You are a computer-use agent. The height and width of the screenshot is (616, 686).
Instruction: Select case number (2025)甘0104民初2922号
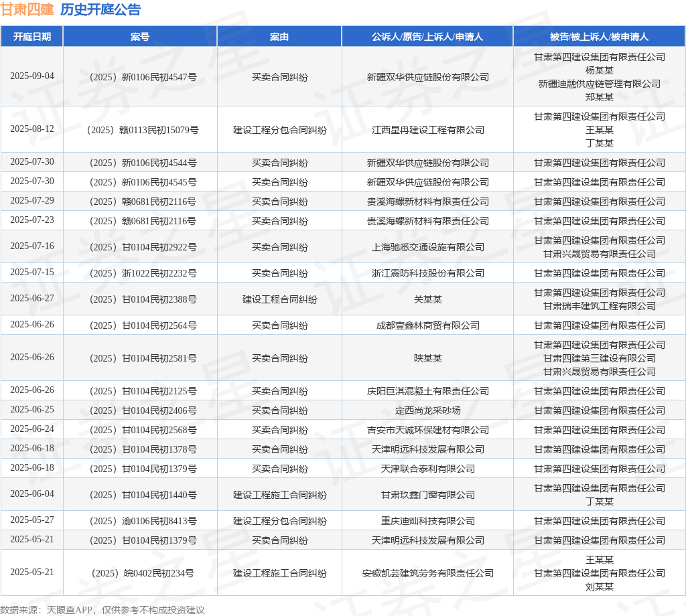tap(143, 248)
